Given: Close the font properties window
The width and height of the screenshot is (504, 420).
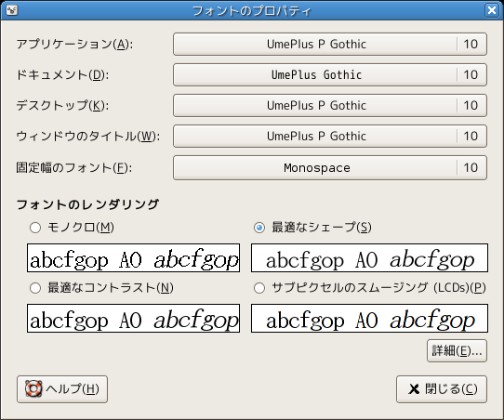Looking at the screenshot, I should (492, 10).
